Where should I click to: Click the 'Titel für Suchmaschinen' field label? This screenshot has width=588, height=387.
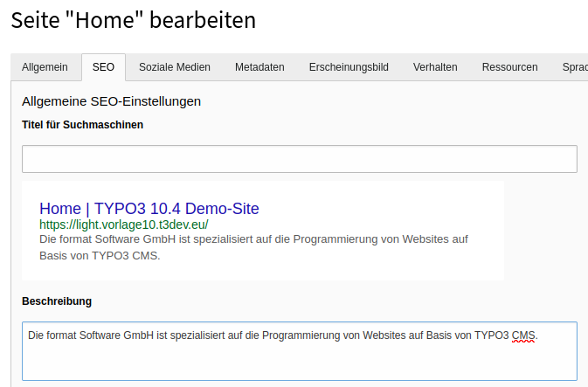[82, 125]
